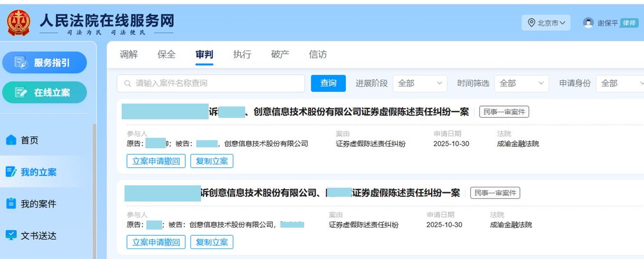
Task: Click the first case's 民事一审案件 tag
Action: click(x=504, y=112)
